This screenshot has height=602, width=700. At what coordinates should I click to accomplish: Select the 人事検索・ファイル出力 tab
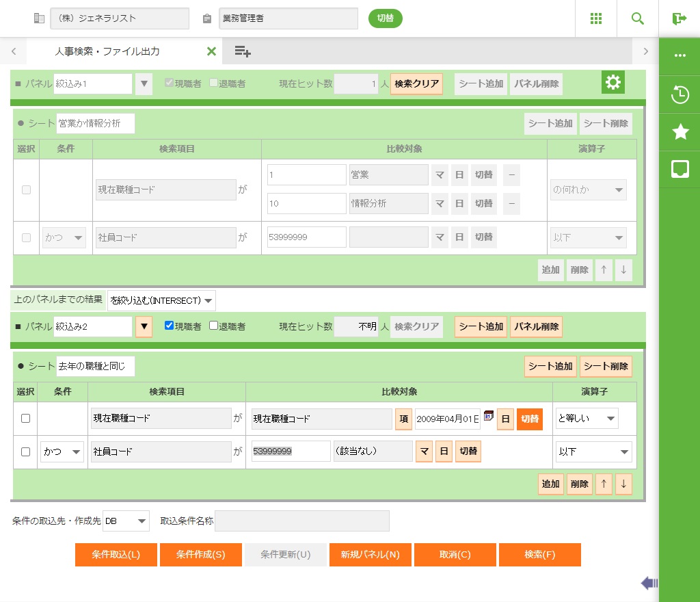(x=107, y=51)
